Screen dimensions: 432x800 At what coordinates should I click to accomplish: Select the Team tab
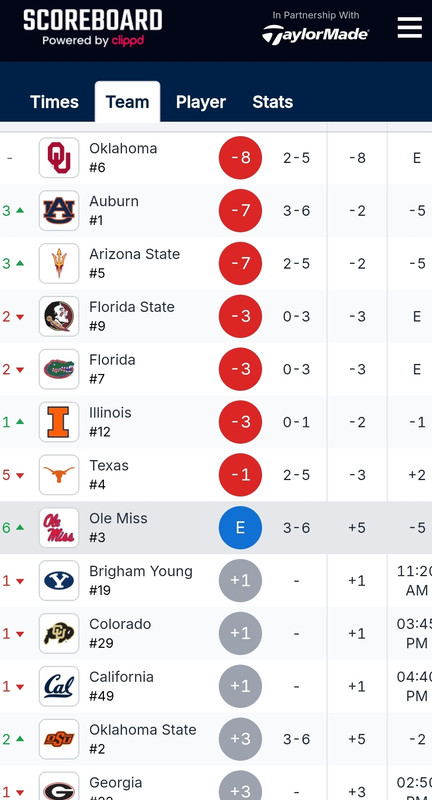click(x=127, y=102)
